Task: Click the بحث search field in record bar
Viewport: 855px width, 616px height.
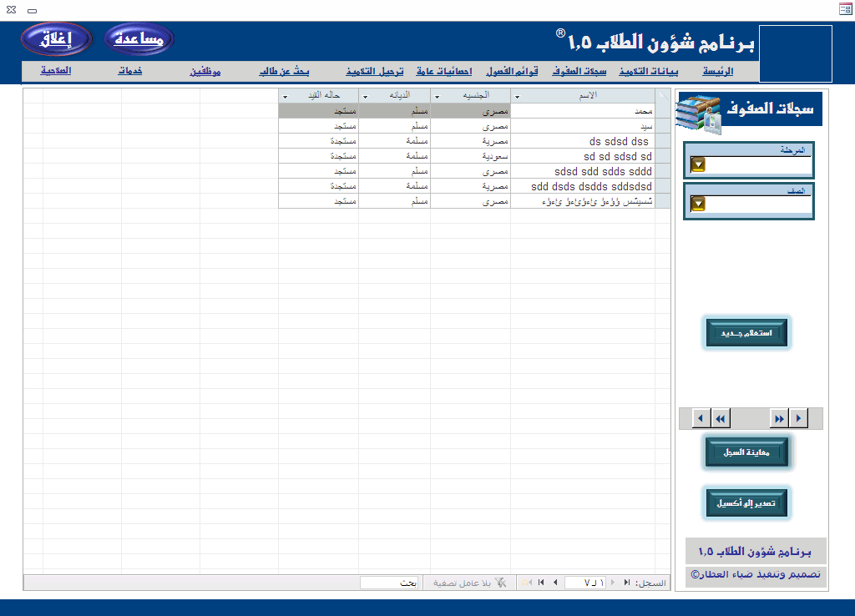Action: pos(390,583)
